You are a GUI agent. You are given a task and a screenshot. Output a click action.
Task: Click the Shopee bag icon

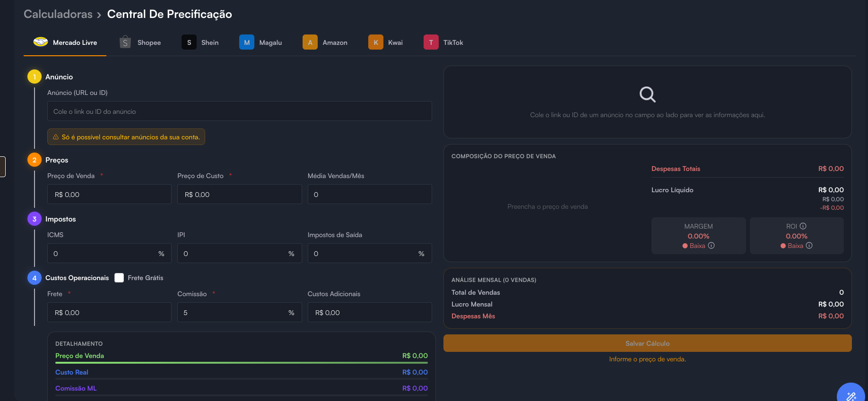click(x=125, y=42)
